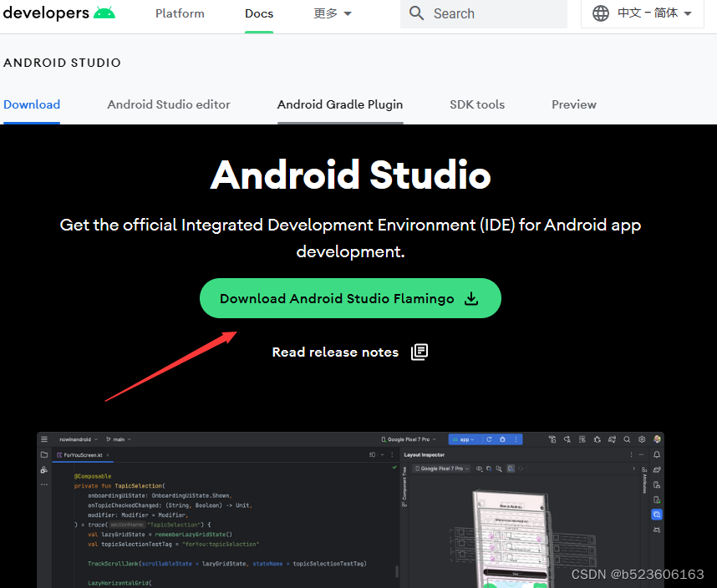The image size is (717, 588).
Task: Click the search magnifier icon
Action: point(416,13)
